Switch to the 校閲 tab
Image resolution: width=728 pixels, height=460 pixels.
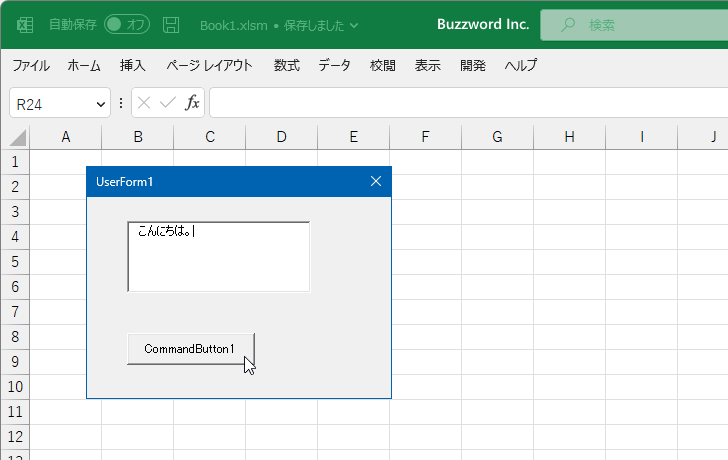click(383, 65)
